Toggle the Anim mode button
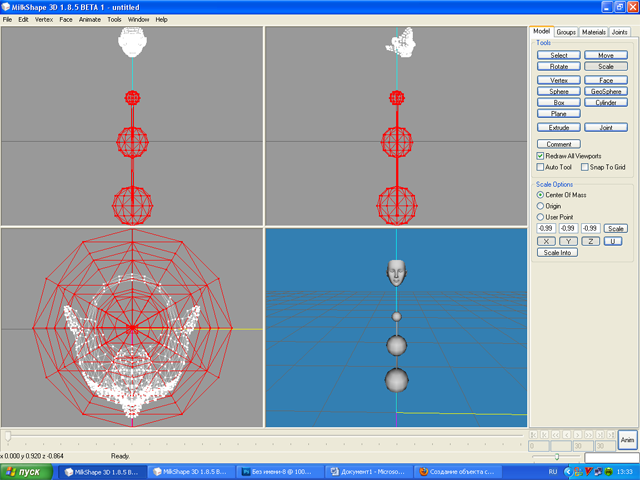Screen dimensions: 640x480 click(626, 439)
